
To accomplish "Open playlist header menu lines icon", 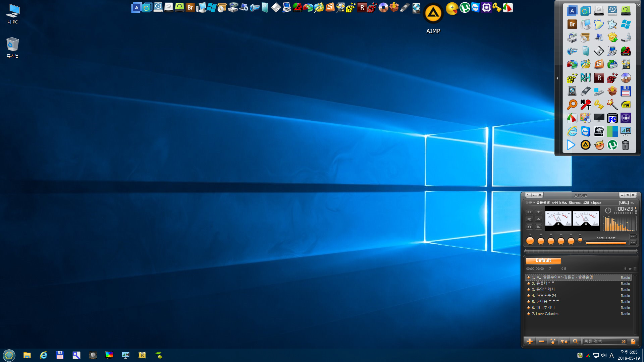I will click(635, 269).
